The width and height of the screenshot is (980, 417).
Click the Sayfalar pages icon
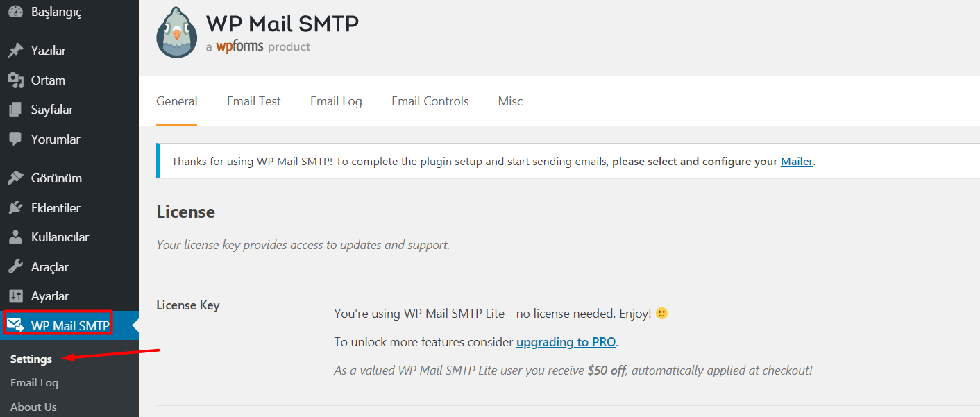click(x=15, y=110)
